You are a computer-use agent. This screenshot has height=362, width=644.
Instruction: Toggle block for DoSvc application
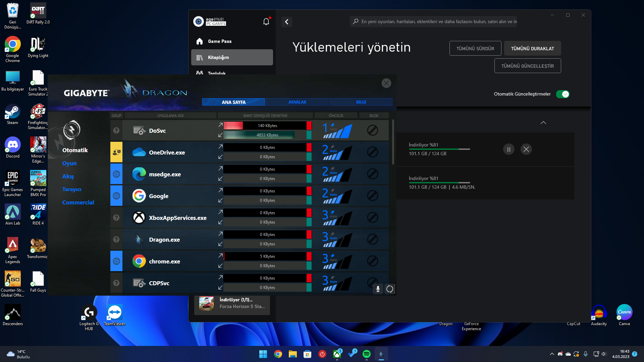(372, 130)
